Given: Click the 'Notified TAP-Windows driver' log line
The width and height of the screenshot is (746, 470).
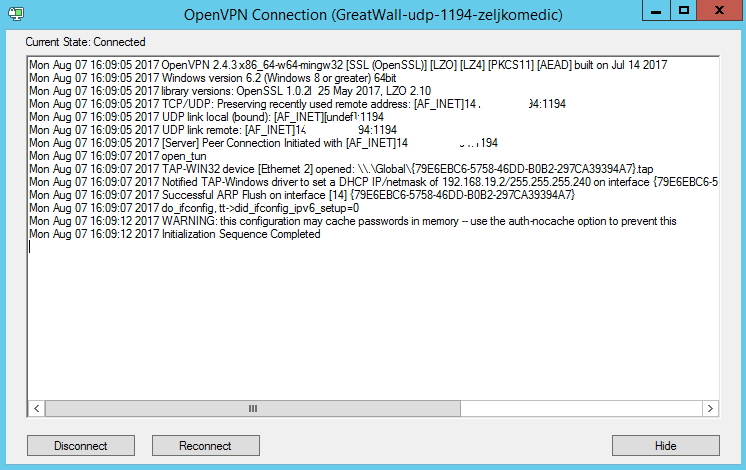Looking at the screenshot, I should pyautogui.click(x=373, y=182).
